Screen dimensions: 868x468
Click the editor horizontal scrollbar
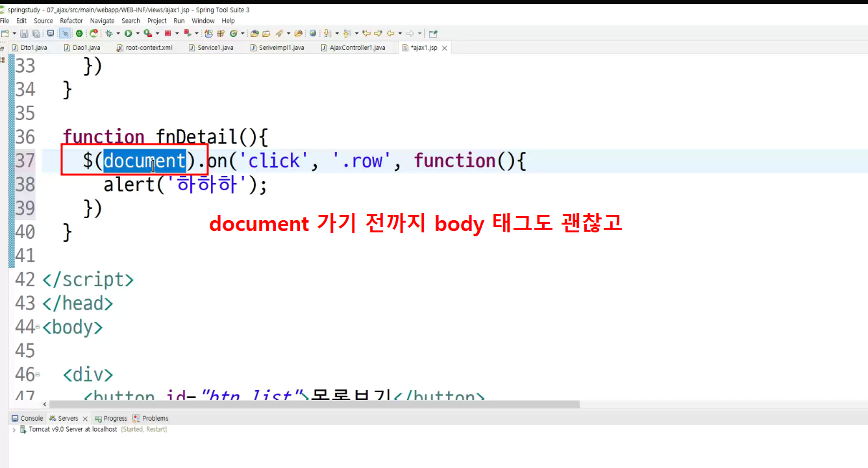tap(314, 404)
